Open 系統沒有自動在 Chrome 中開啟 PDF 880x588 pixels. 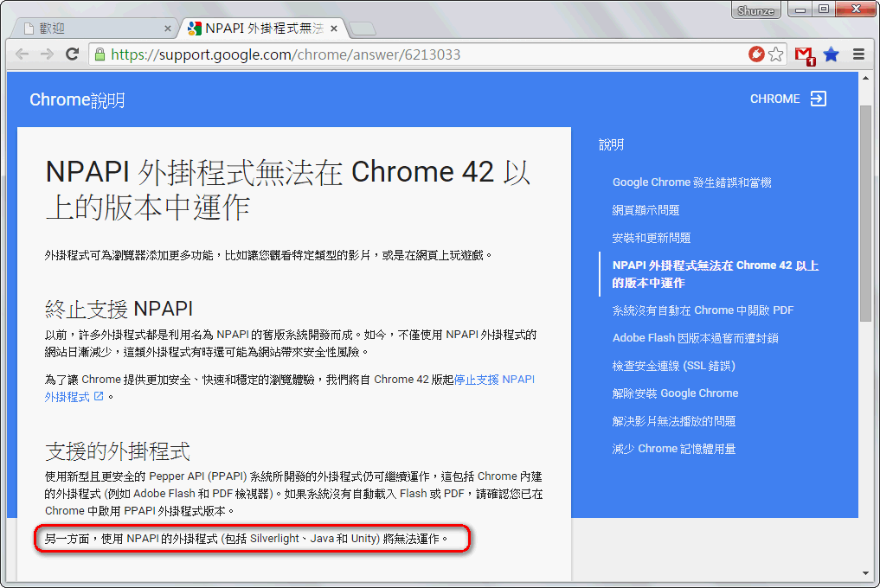point(703,310)
